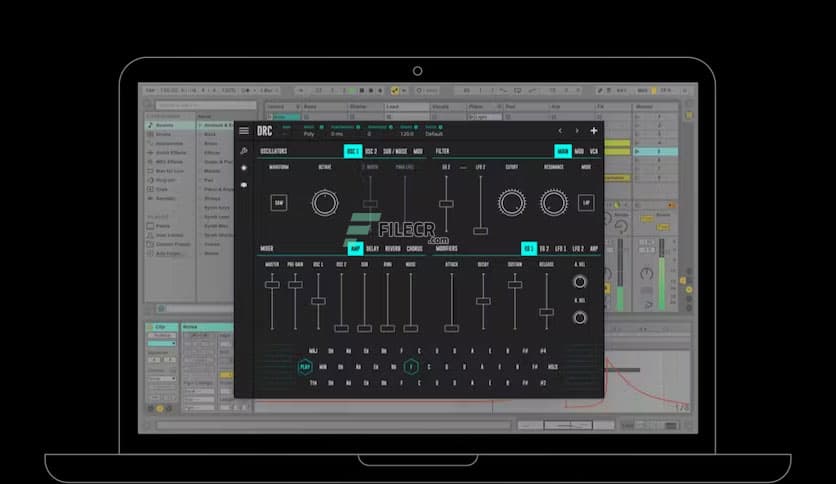836x484 pixels.
Task: Switch to the Modifiers ARP tab
Action: coord(594,249)
